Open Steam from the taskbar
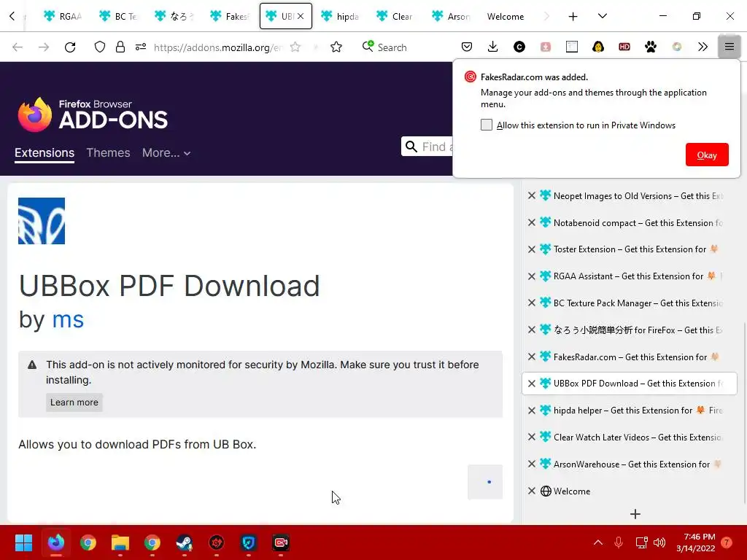Viewport: 747px width, 560px height. (x=185, y=542)
